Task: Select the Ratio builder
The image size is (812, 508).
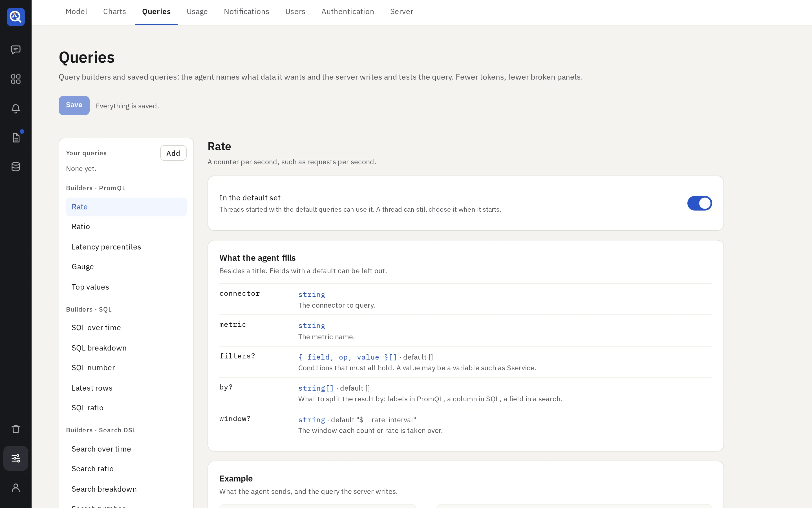Action: click(x=126, y=227)
